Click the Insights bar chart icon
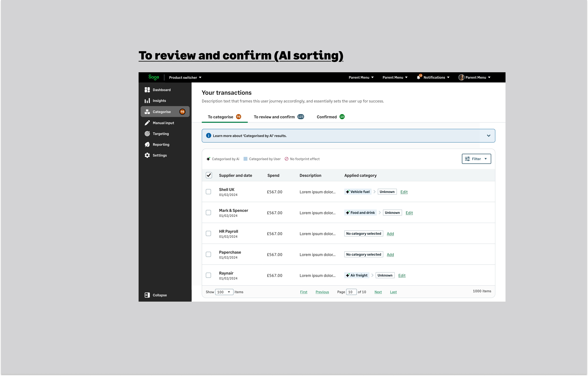The height and width of the screenshot is (376, 588). tap(147, 101)
